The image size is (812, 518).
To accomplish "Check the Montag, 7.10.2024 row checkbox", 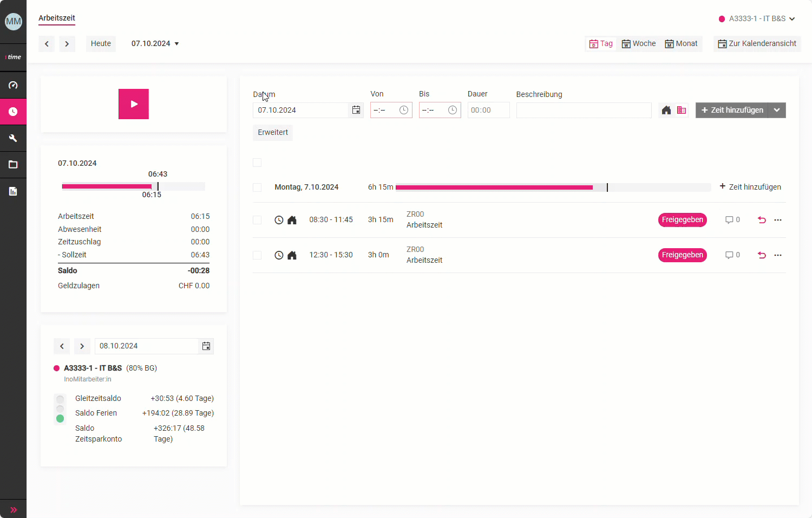I will point(257,187).
